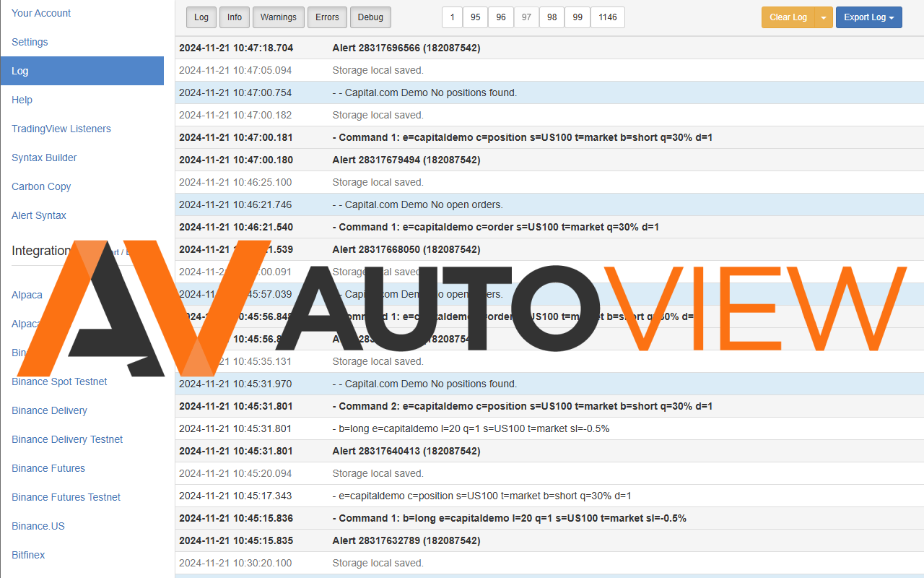This screenshot has width=924, height=578.
Task: Go to the last page 1146
Action: click(607, 17)
